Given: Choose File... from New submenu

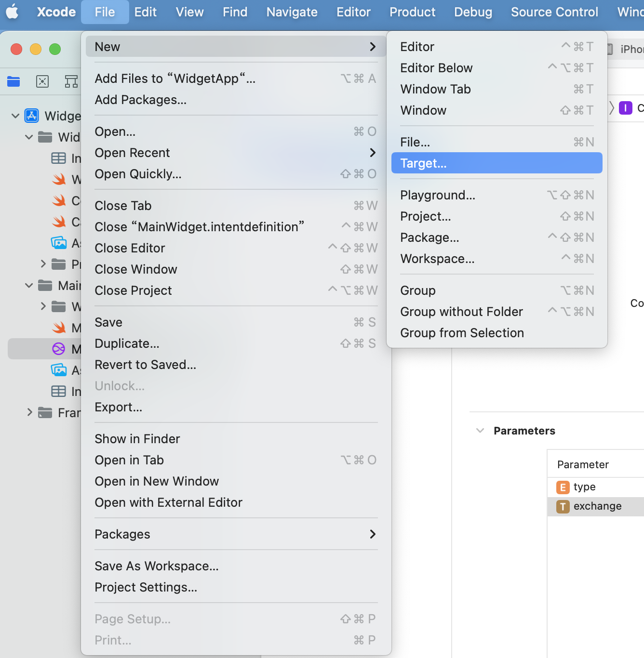Looking at the screenshot, I should [x=497, y=142].
